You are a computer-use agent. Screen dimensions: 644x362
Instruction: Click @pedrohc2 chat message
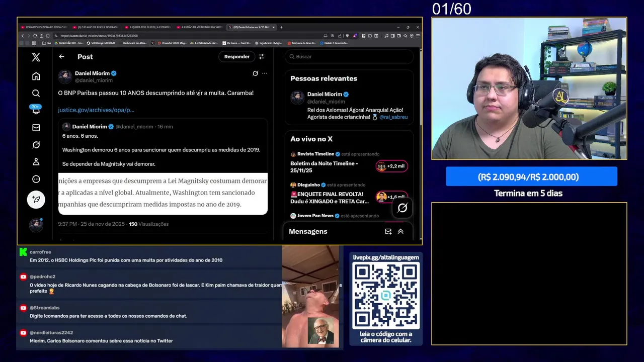(x=149, y=284)
